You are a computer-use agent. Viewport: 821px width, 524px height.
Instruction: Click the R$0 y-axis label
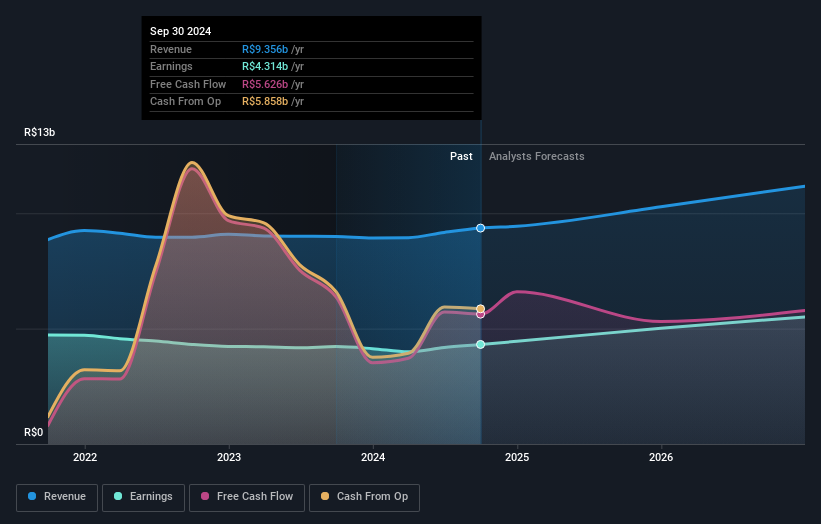[34, 432]
